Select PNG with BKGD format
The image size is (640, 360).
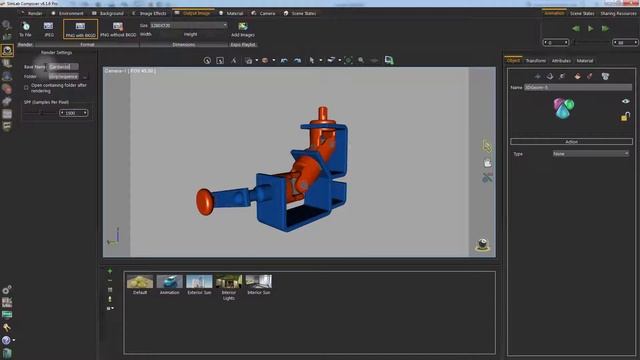(80, 29)
